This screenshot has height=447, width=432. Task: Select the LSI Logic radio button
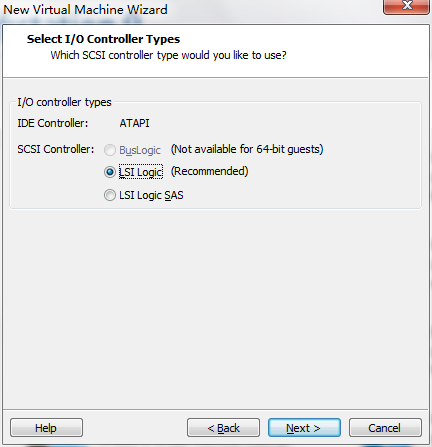click(110, 172)
